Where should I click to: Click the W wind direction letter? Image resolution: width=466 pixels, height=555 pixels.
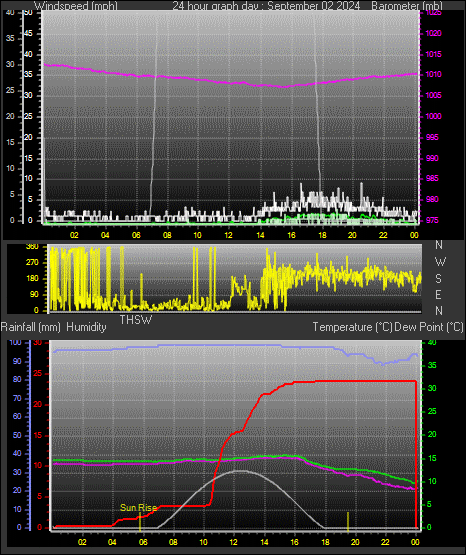pos(440,262)
